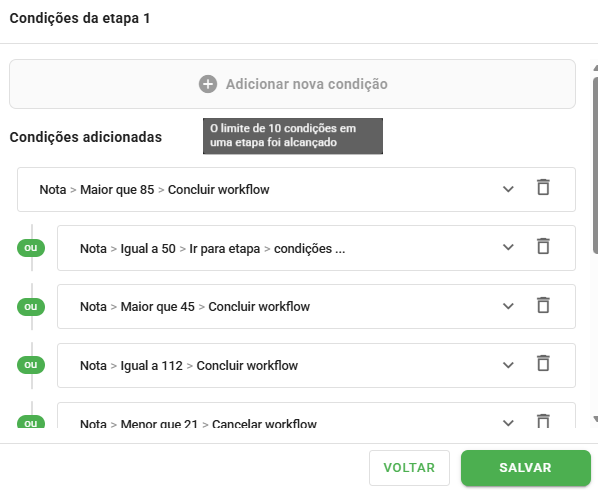Click the ou badge beside Maior que 45
The width and height of the screenshot is (598, 490).
click(x=31, y=307)
